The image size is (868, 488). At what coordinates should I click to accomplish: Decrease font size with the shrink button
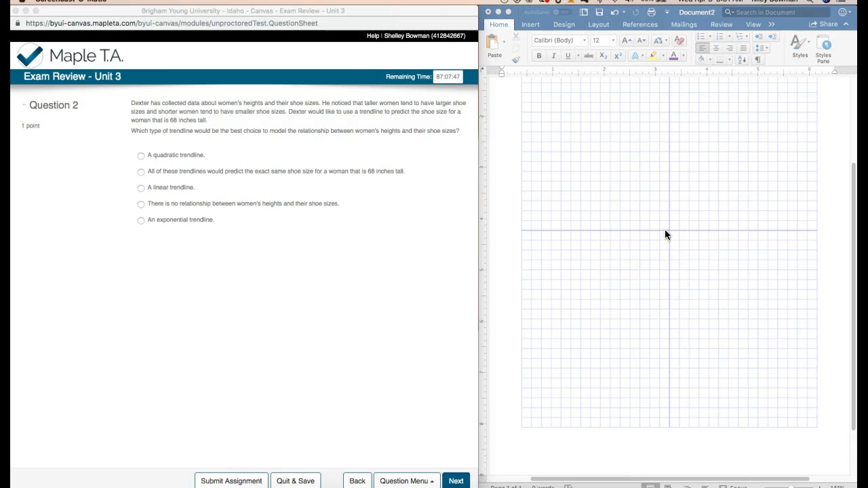click(642, 41)
